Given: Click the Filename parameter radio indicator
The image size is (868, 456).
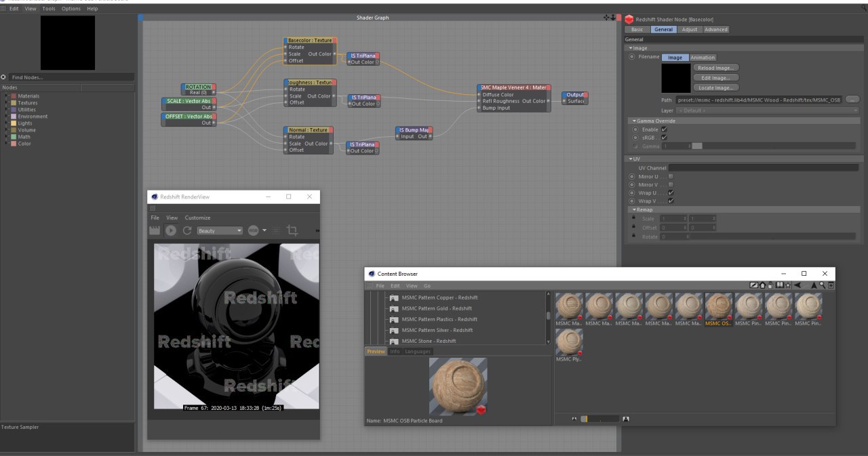Looking at the screenshot, I should pyautogui.click(x=633, y=57).
